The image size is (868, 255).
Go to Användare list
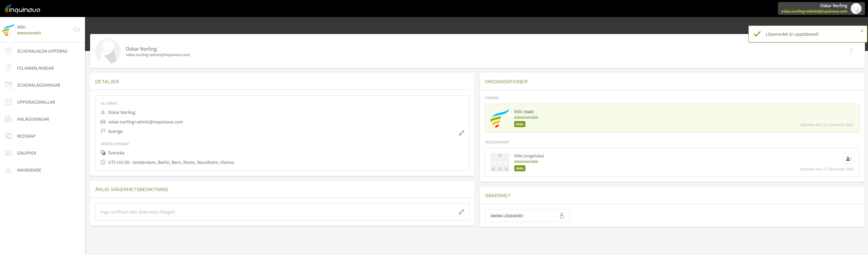[29, 170]
